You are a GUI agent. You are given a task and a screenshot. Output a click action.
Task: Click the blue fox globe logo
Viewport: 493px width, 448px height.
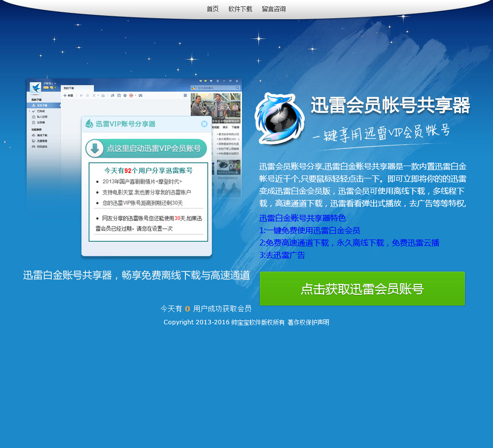pyautogui.click(x=280, y=118)
